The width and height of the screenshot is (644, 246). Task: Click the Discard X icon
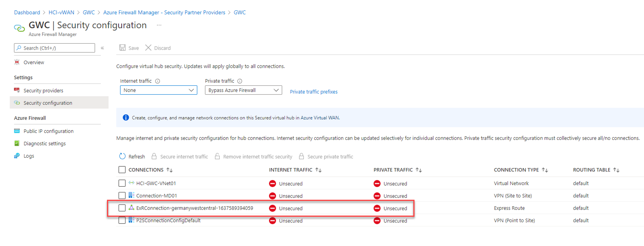pos(148,48)
